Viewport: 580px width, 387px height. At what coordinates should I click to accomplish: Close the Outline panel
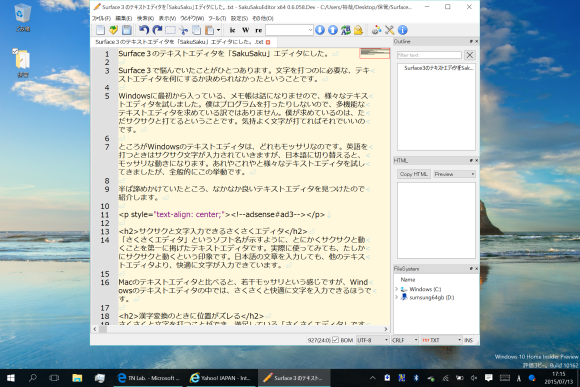(x=476, y=41)
